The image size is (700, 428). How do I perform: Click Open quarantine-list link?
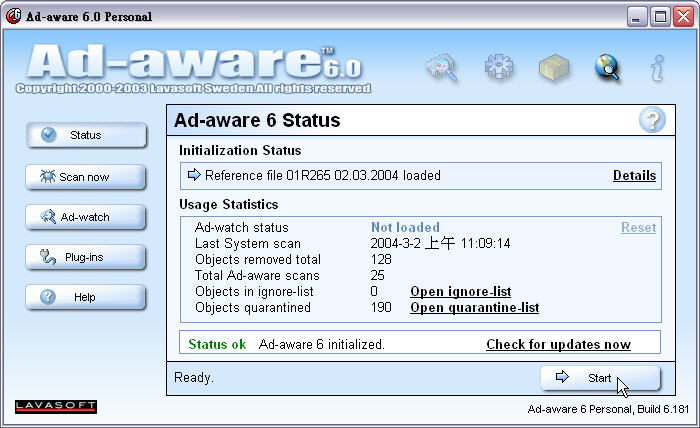click(475, 307)
